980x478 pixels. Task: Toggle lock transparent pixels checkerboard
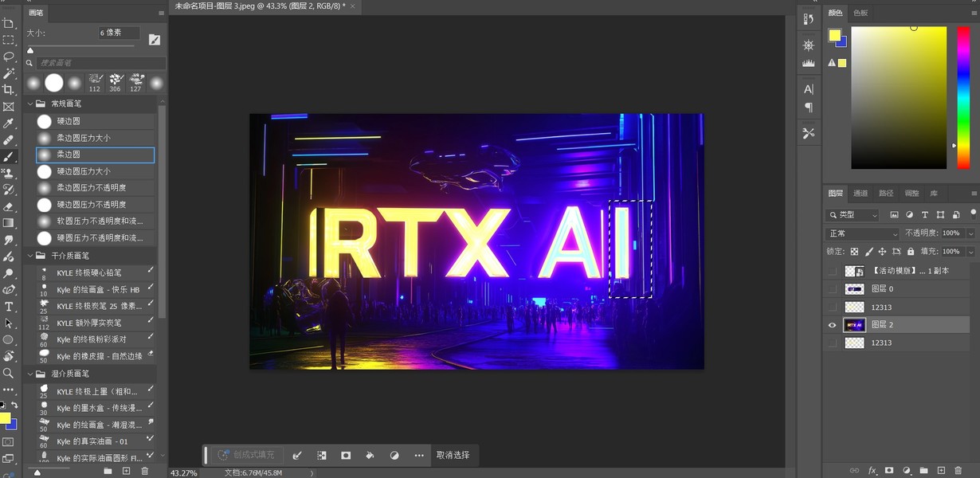tap(855, 252)
